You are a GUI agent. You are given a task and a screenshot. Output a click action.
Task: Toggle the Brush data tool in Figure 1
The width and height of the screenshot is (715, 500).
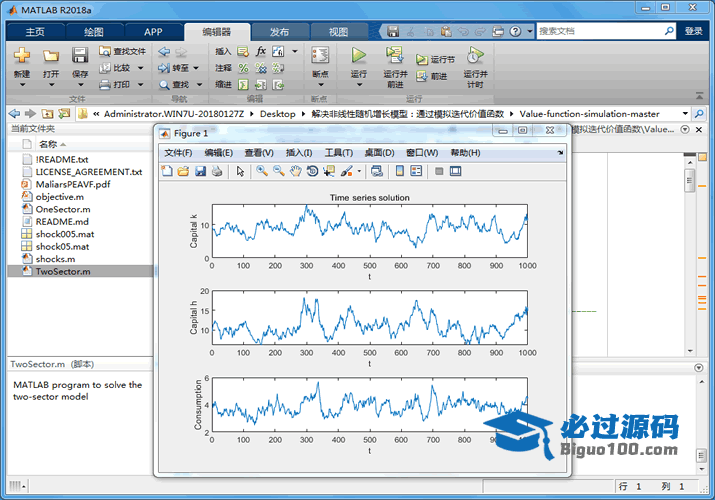[347, 171]
